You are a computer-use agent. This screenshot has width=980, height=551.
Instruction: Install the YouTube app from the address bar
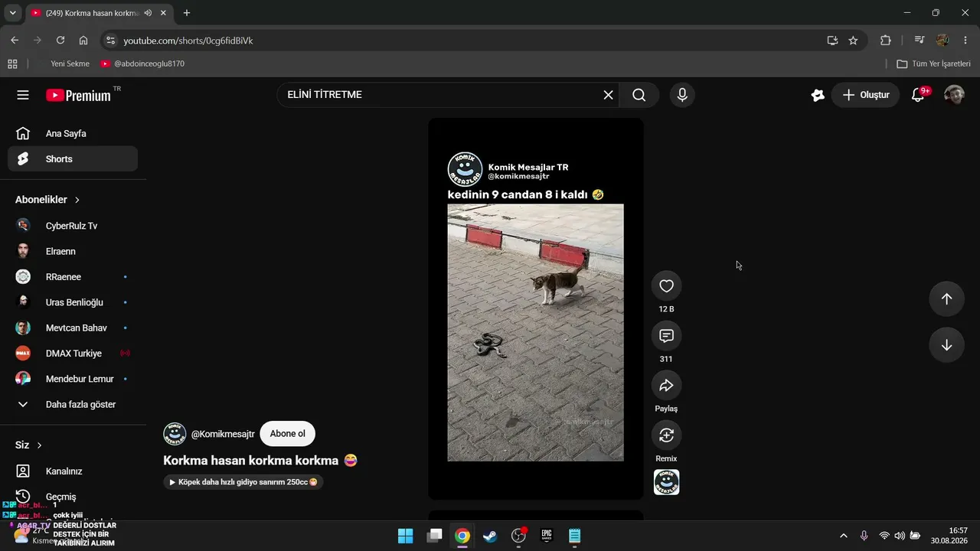tap(832, 41)
